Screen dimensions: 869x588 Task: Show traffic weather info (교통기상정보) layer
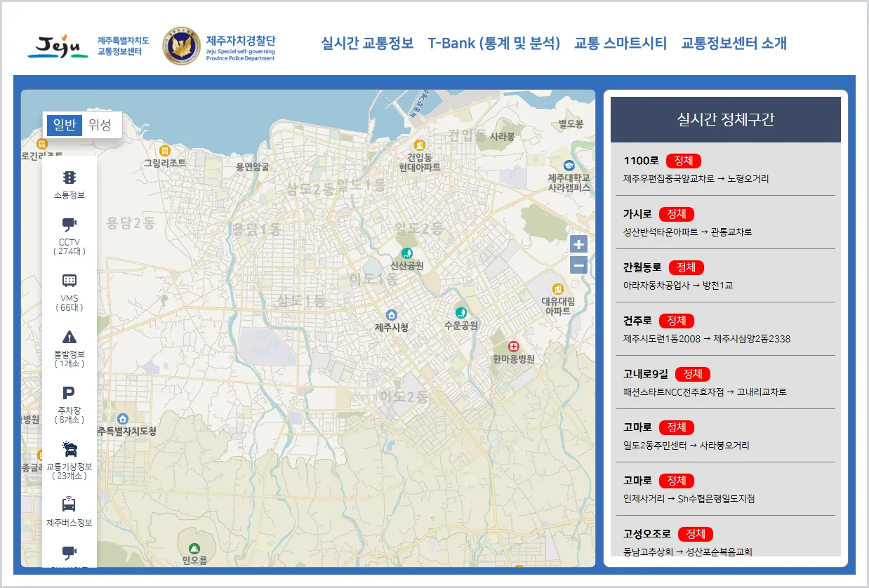(x=69, y=460)
